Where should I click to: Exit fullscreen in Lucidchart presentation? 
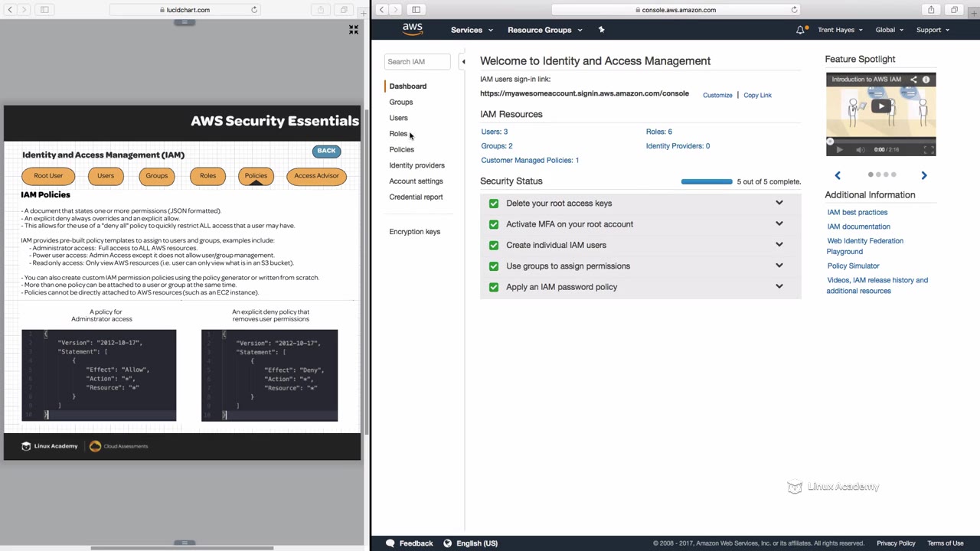click(354, 30)
